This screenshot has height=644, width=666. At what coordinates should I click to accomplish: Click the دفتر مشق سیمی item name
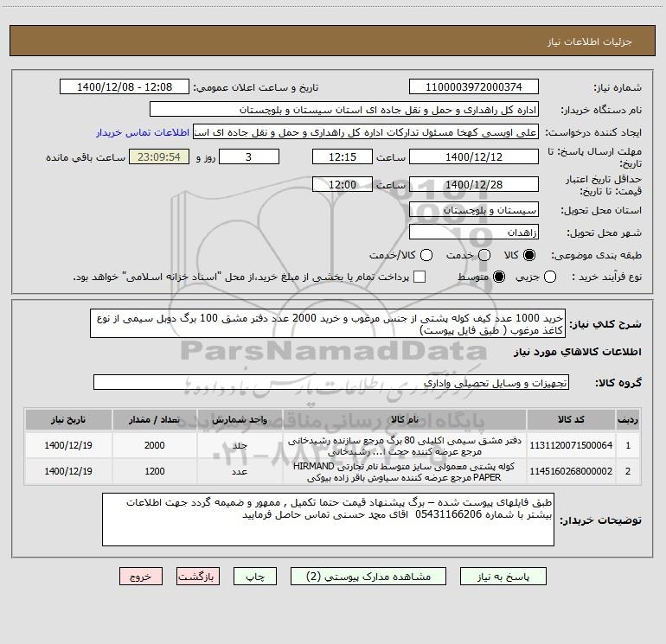point(405,446)
